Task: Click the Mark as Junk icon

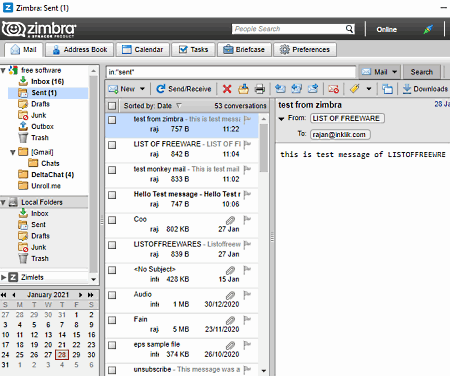Action: (x=333, y=89)
